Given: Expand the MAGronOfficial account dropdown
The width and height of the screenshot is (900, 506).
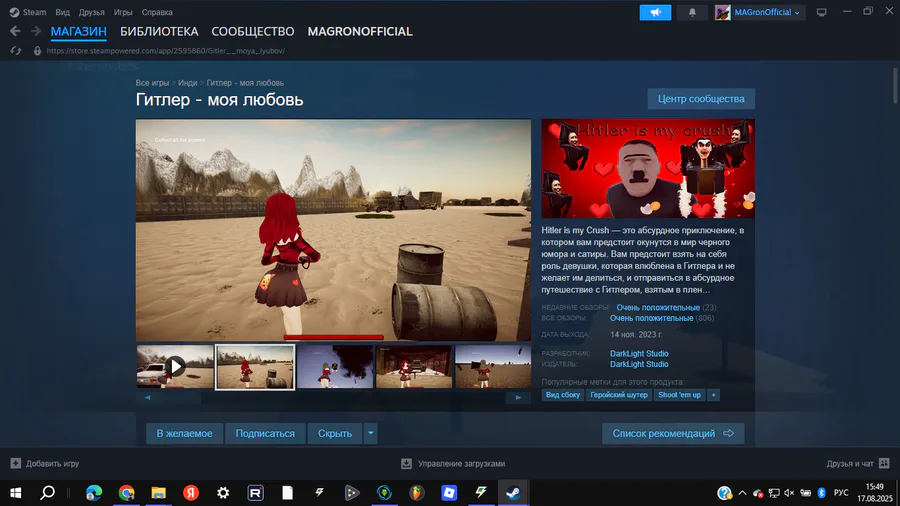Looking at the screenshot, I should coord(797,13).
